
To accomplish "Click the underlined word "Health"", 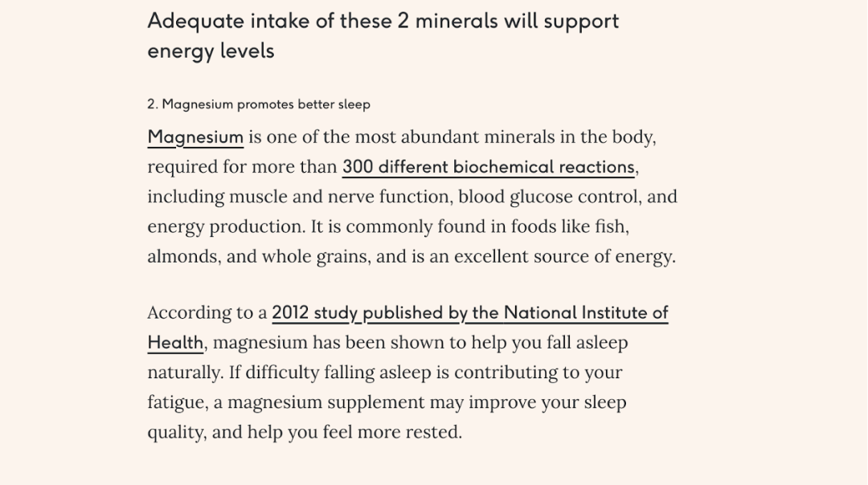I will [x=175, y=343].
